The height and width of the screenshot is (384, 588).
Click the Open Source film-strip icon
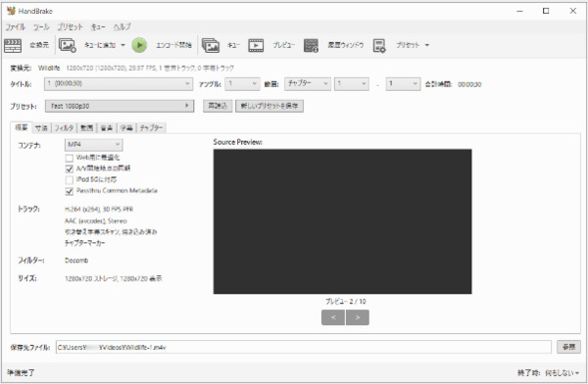pyautogui.click(x=13, y=45)
